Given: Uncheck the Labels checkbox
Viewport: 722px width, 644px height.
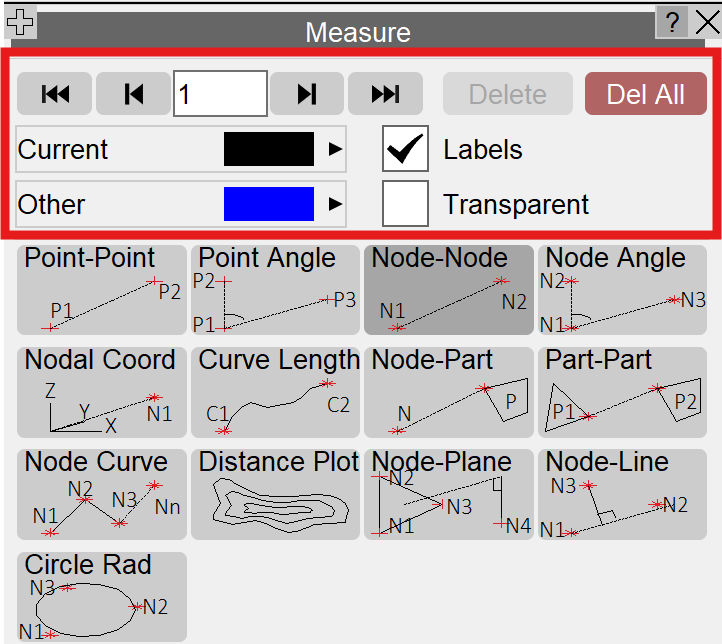Looking at the screenshot, I should pyautogui.click(x=405, y=149).
